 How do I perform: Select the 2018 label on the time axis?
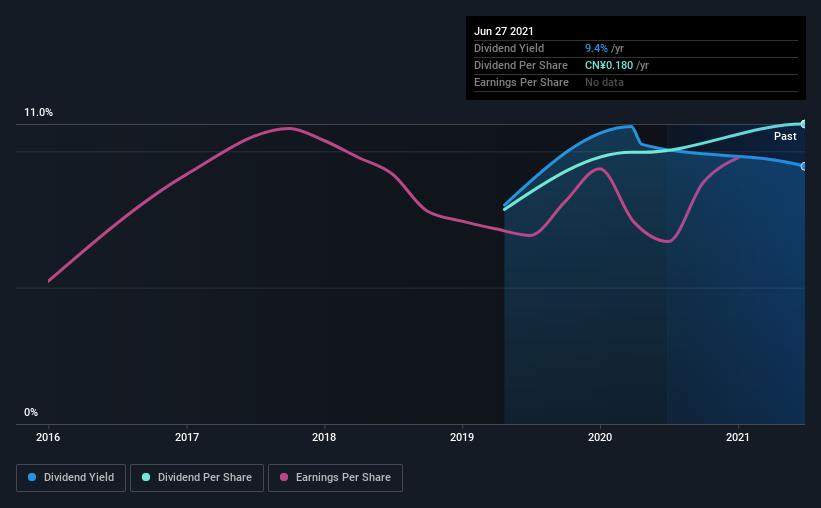324,437
